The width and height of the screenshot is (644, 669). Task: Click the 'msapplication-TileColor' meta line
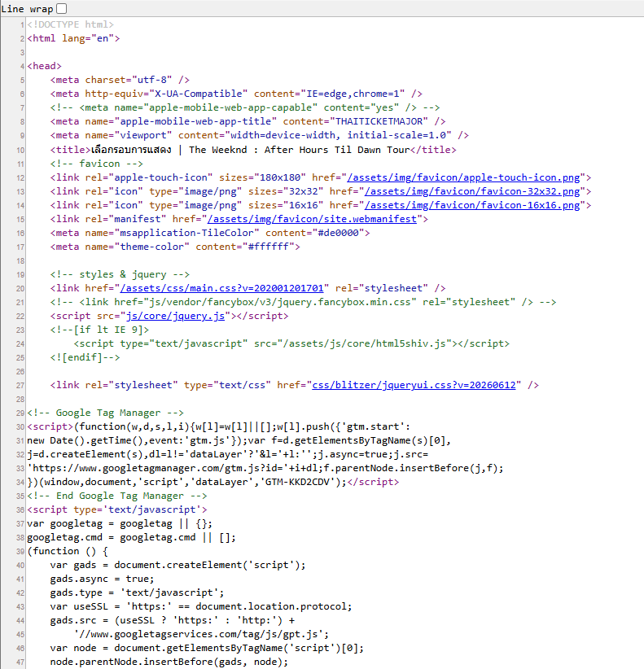(210, 233)
